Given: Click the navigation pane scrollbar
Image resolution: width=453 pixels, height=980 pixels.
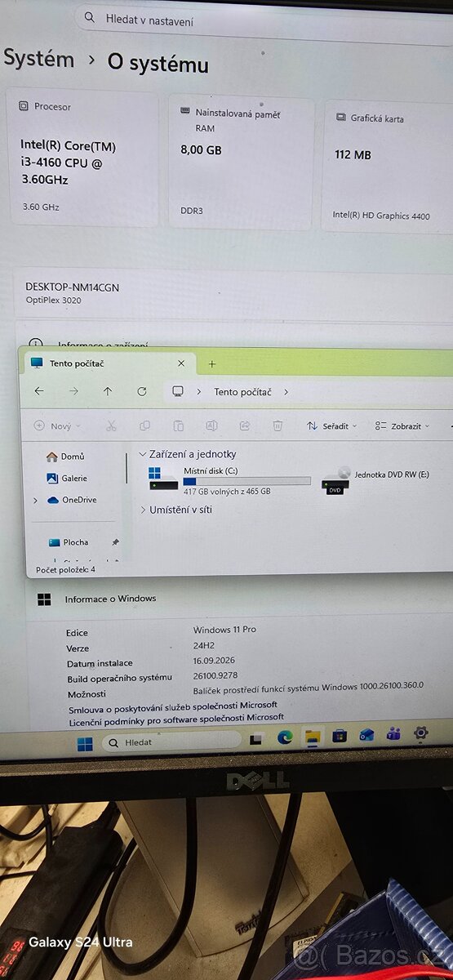Looking at the screenshot, I should tap(126, 468).
